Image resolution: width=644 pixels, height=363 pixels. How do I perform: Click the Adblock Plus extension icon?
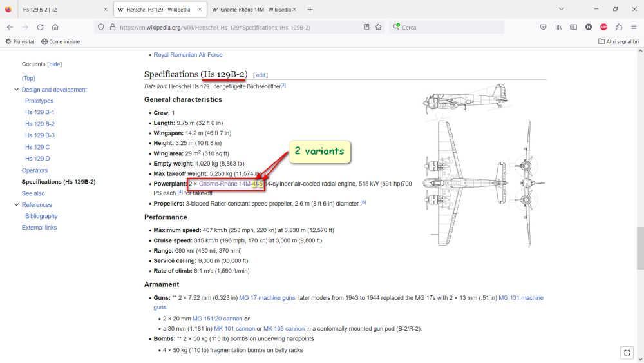tap(603, 27)
